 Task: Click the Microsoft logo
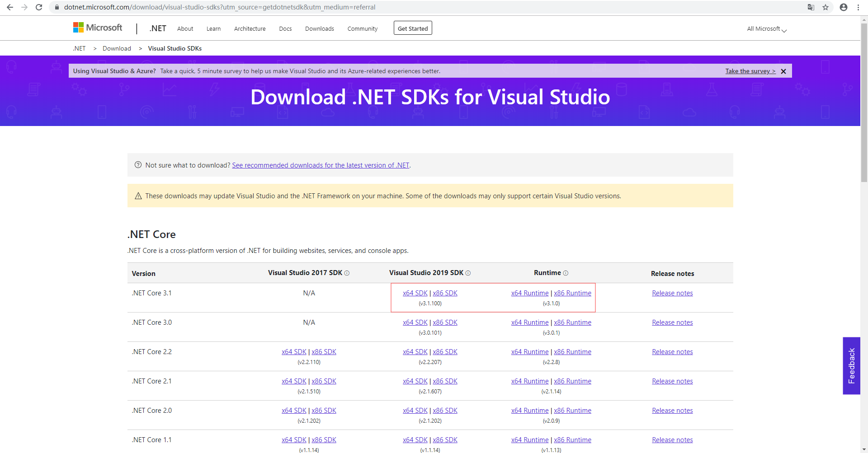point(98,28)
